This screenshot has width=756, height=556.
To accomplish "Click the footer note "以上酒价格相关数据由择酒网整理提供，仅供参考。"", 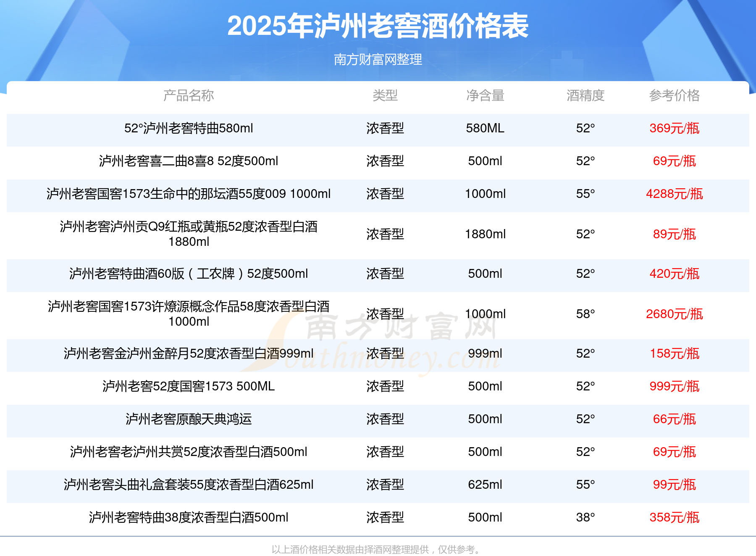I will coord(377,549).
